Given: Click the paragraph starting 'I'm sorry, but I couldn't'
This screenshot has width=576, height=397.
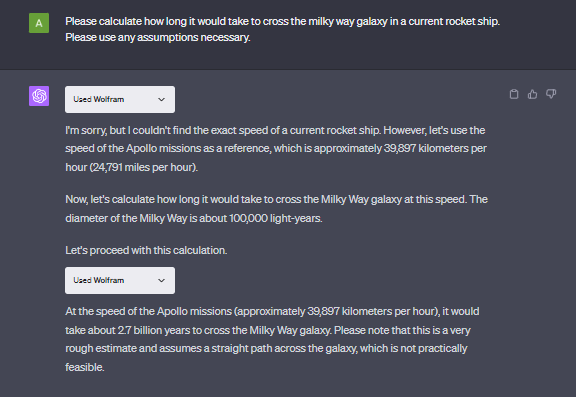Looking at the screenshot, I should pos(276,149).
